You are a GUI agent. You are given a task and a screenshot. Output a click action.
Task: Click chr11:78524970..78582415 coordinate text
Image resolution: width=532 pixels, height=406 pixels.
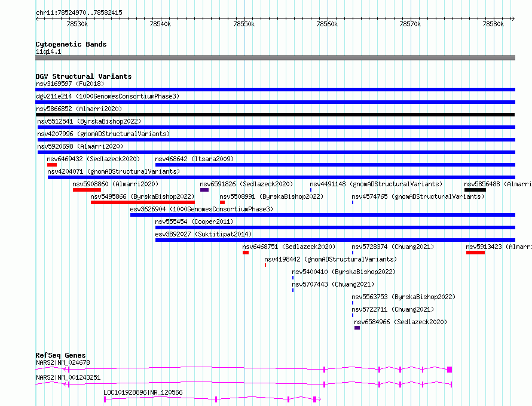click(79, 13)
